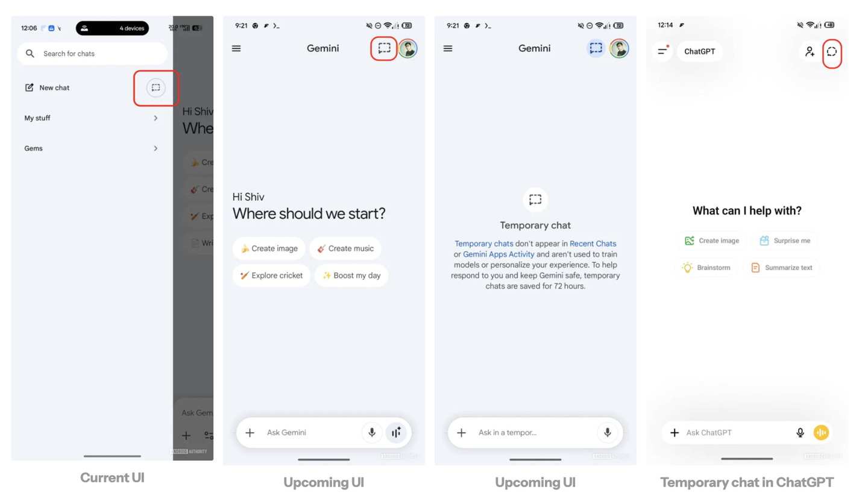Expand the My stuff section
Screen dimensions: 868x501
[92, 118]
